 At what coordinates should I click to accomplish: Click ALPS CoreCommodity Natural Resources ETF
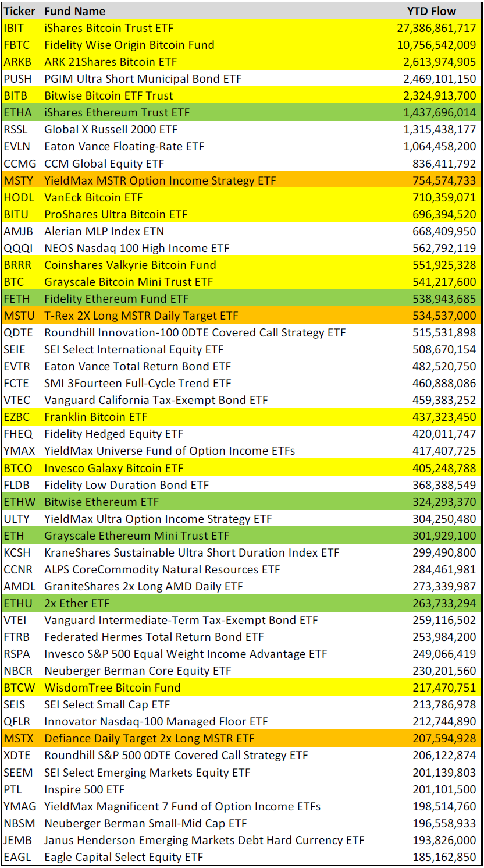pos(162,569)
